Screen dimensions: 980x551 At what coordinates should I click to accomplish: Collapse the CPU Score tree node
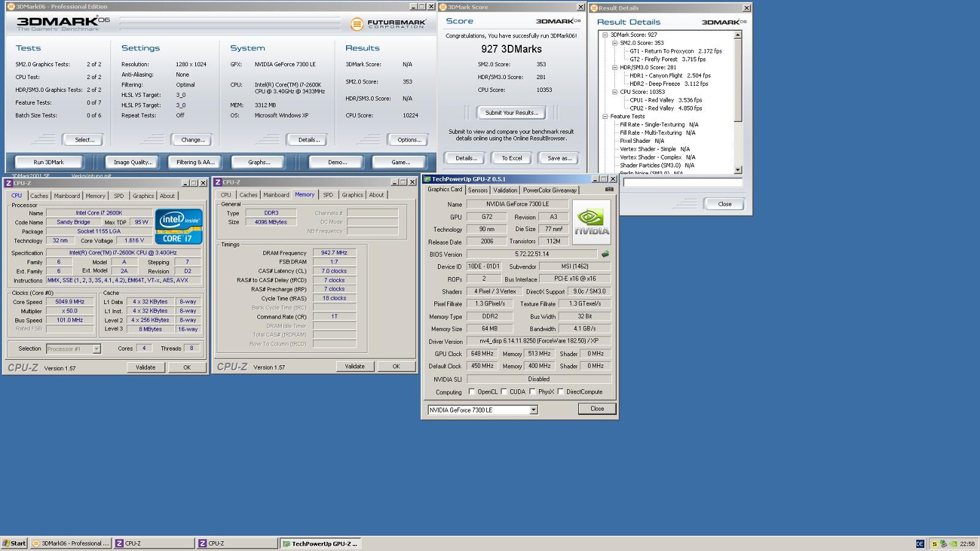click(x=615, y=92)
